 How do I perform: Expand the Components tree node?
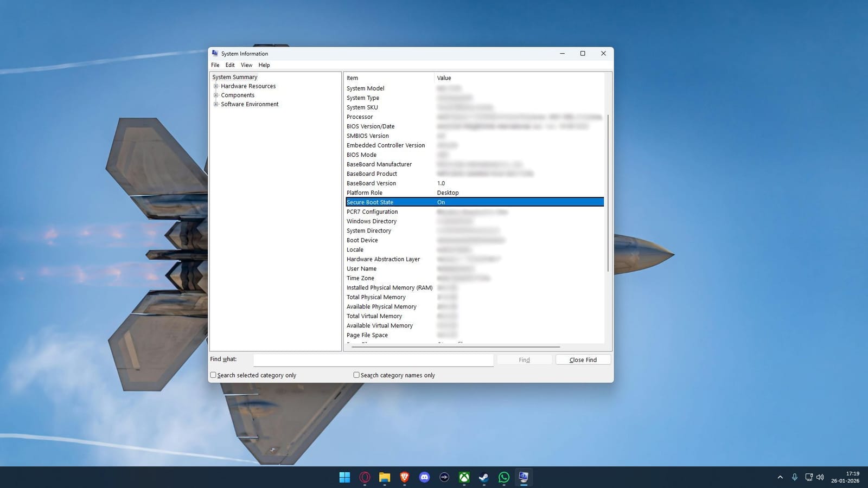coord(216,95)
